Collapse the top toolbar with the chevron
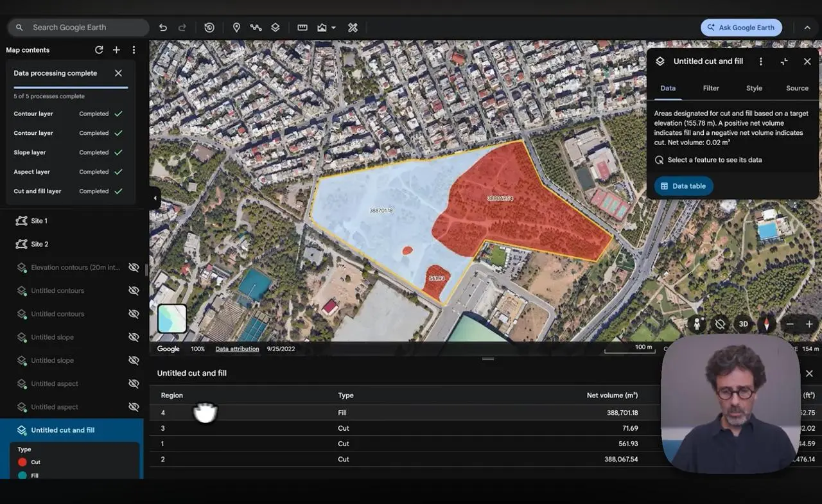 point(807,28)
